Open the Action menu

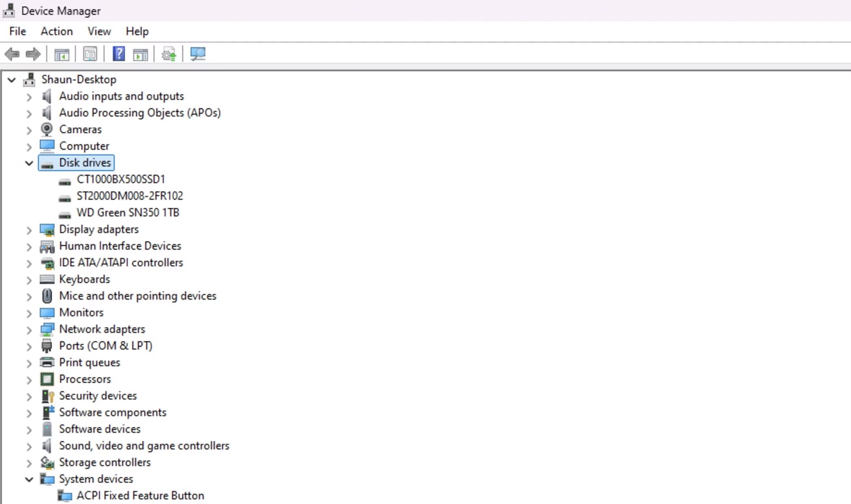pos(56,31)
